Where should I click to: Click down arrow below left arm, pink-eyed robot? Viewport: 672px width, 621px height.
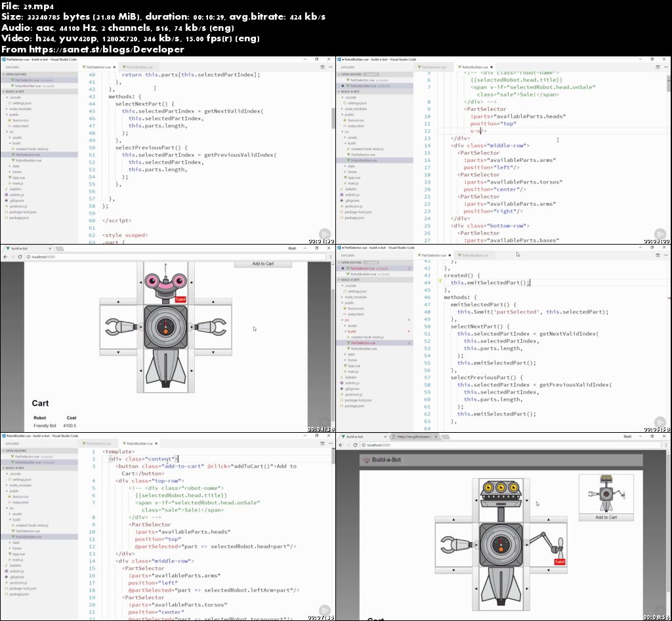tap(118, 353)
